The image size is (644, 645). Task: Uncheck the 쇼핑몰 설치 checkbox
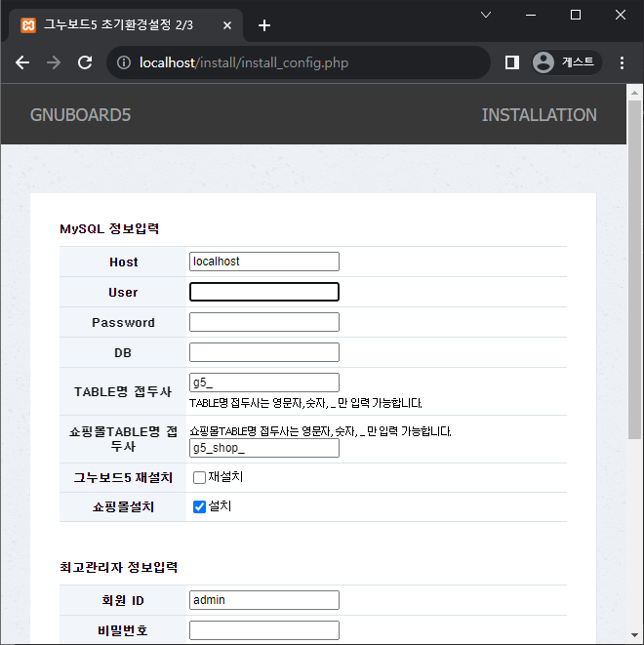[199, 506]
